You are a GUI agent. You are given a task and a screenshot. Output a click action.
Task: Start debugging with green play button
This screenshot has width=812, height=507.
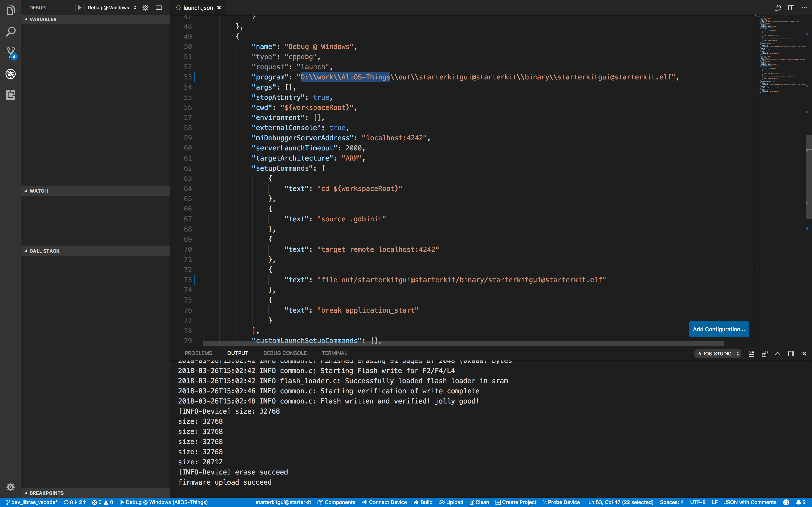80,7
